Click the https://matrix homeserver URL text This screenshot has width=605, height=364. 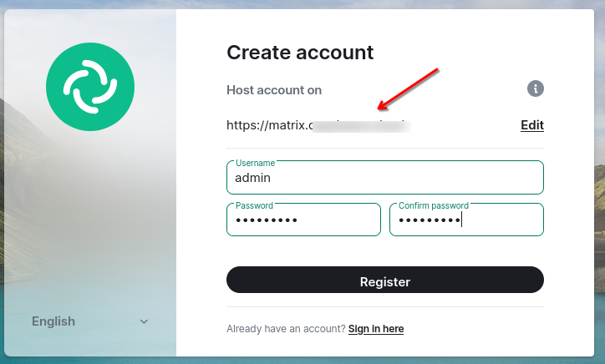point(267,126)
